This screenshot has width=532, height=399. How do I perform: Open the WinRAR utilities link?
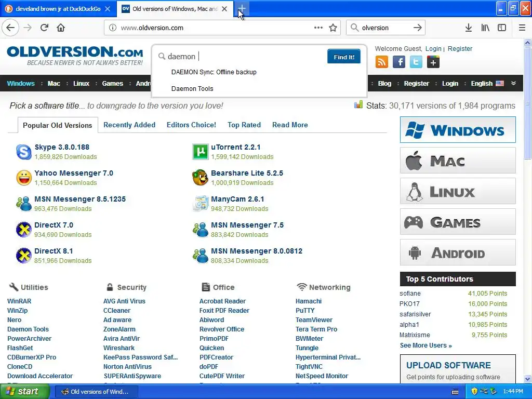click(19, 301)
